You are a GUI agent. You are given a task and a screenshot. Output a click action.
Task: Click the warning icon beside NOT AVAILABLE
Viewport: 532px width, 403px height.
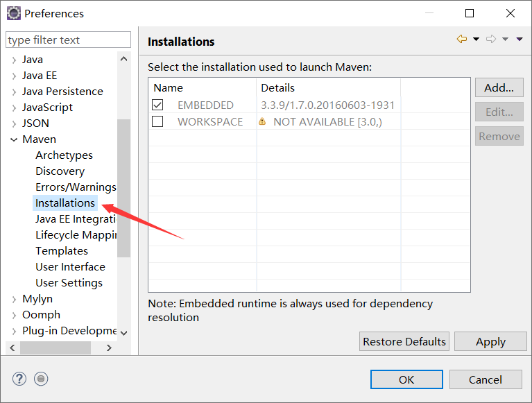262,121
